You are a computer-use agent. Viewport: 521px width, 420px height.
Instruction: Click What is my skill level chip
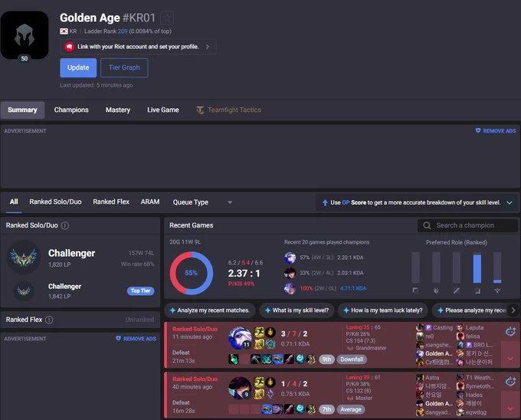coord(297,310)
